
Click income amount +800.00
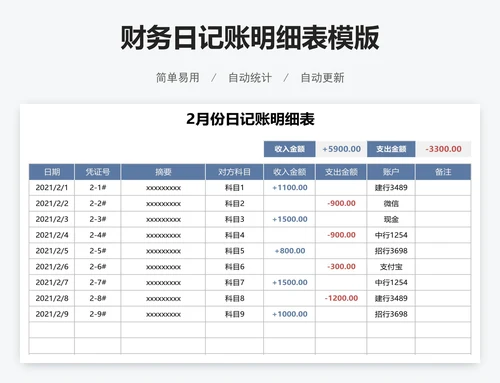click(290, 251)
